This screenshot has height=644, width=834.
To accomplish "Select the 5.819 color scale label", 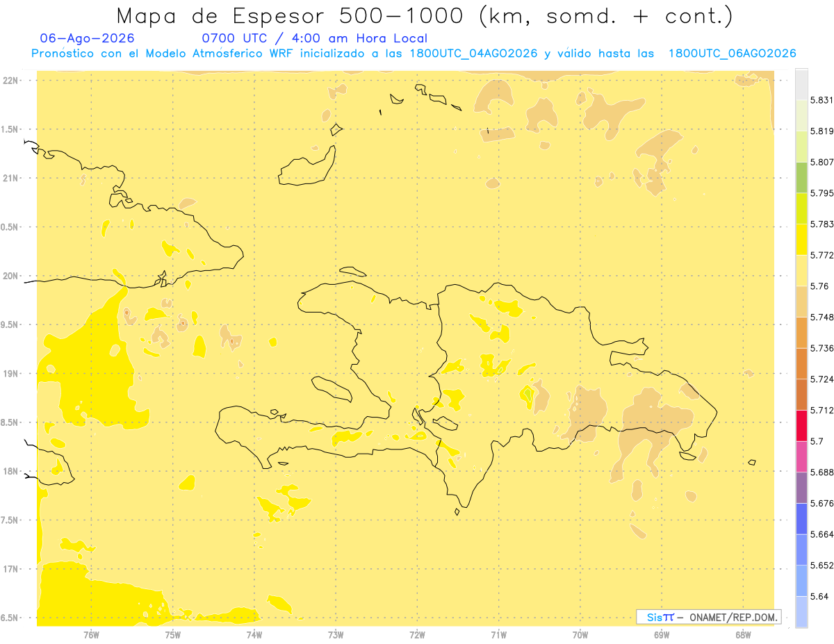I will (x=821, y=131).
